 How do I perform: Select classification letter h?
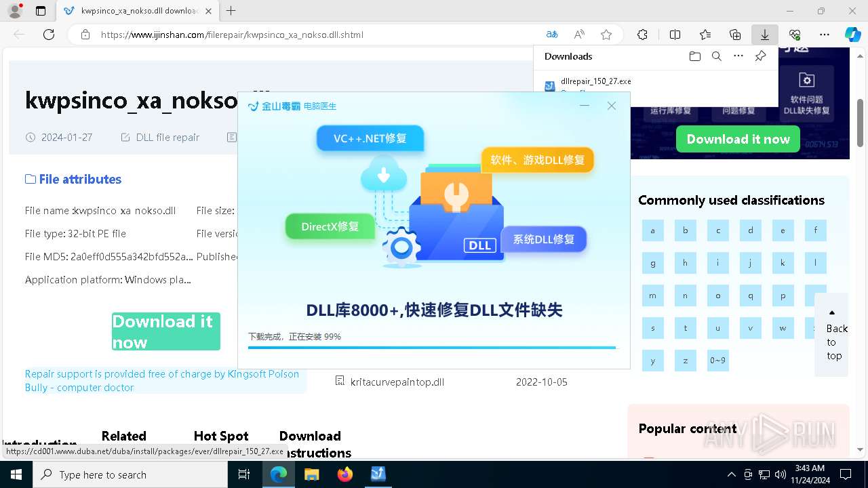[686, 263]
